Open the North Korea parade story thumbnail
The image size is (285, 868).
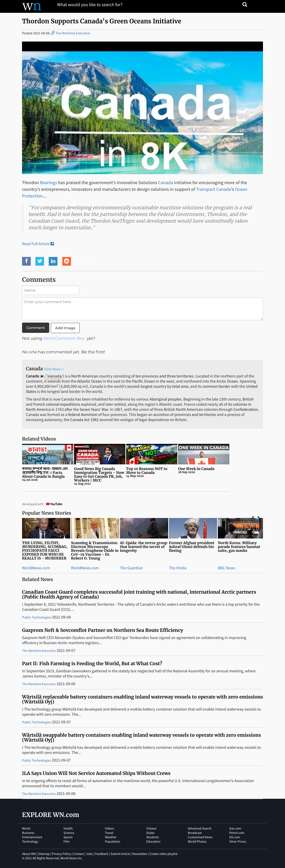pos(240,528)
